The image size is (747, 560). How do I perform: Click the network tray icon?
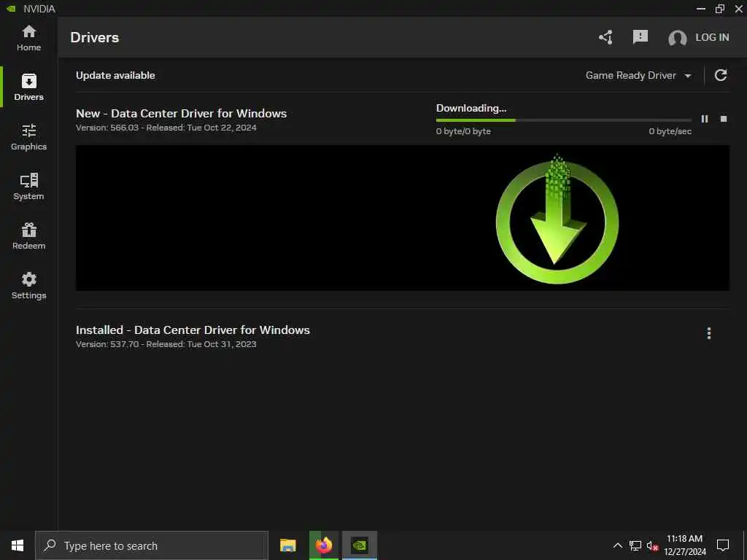[635, 545]
